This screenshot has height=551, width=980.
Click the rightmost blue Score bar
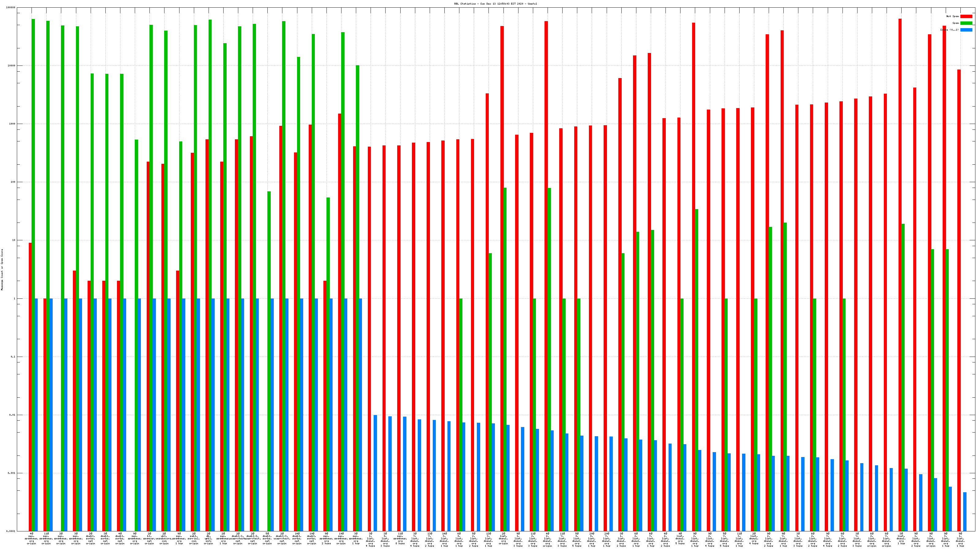pos(965,512)
